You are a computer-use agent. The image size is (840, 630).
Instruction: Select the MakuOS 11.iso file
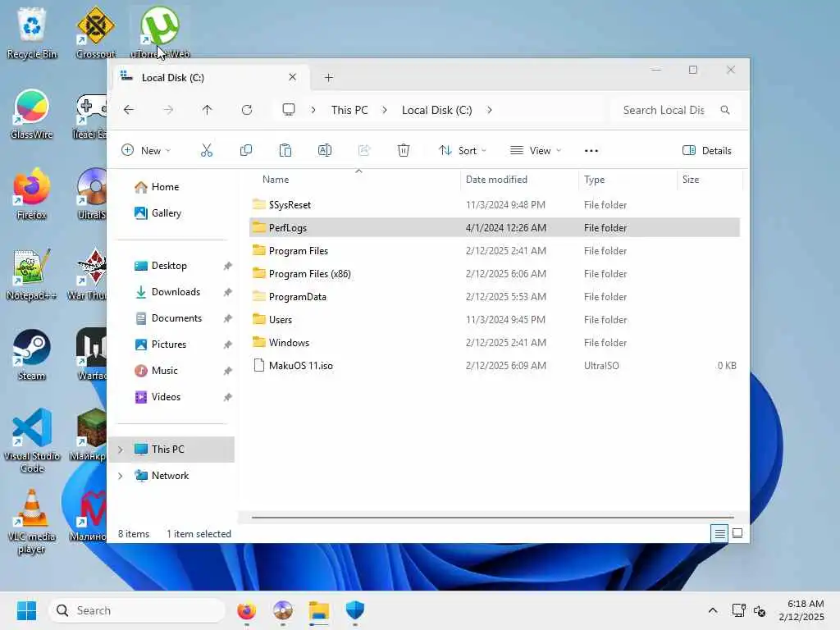495,366
